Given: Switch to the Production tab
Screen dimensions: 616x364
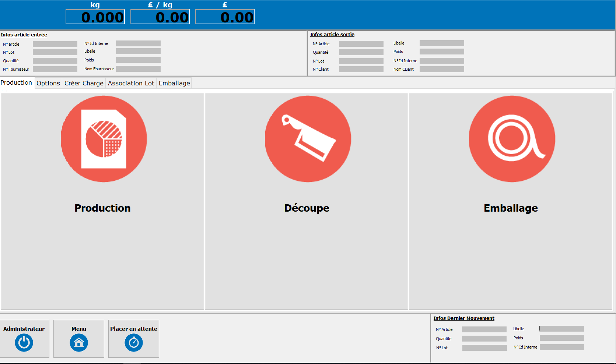Looking at the screenshot, I should [17, 82].
